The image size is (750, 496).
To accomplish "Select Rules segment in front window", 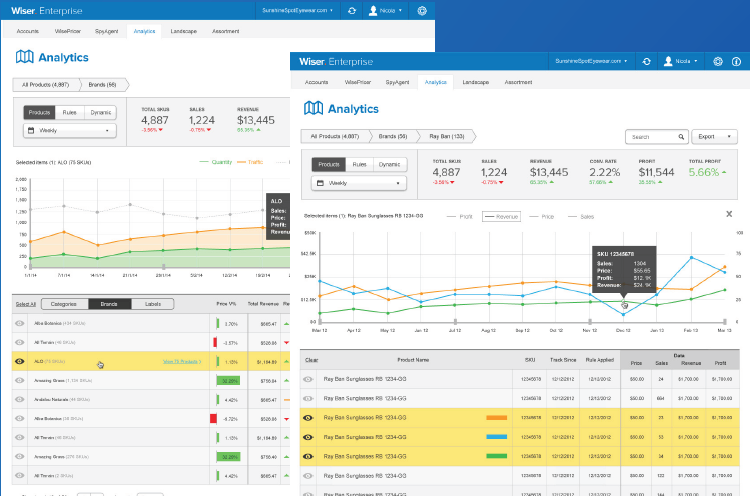I will click(359, 165).
